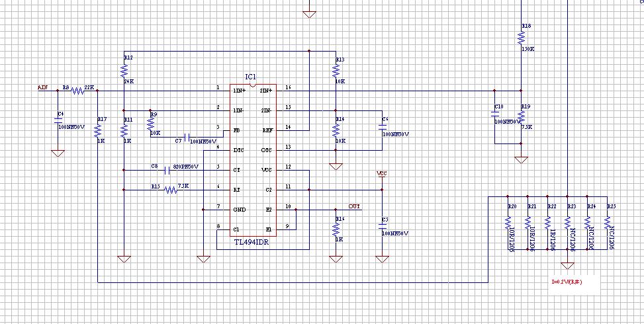Screen dimensions: 644x324
Task: Select the ground symbol below C4
Action: (58, 153)
